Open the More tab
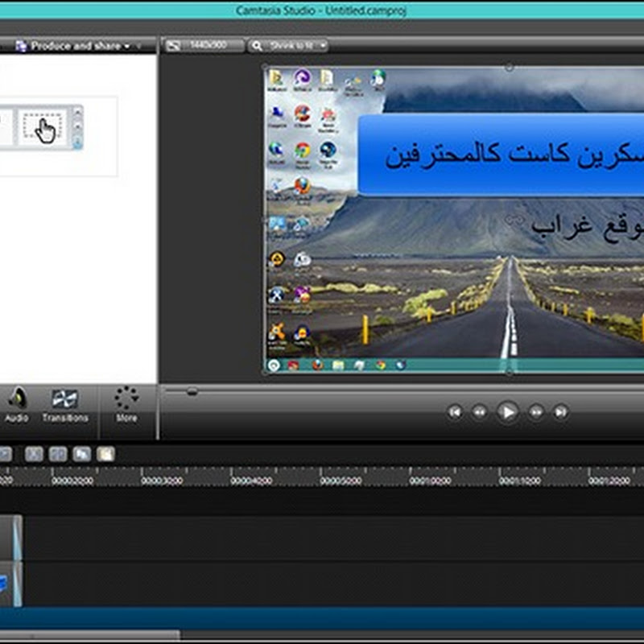 (126, 405)
